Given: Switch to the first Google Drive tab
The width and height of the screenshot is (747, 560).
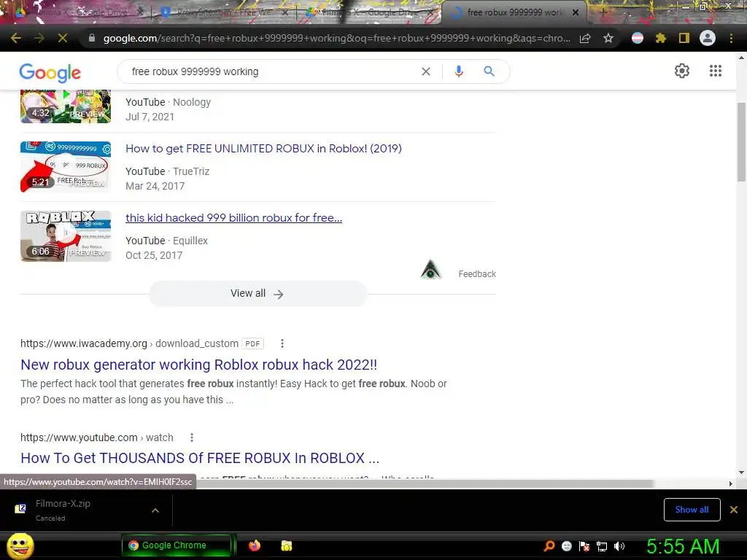Looking at the screenshot, I should 75,12.
